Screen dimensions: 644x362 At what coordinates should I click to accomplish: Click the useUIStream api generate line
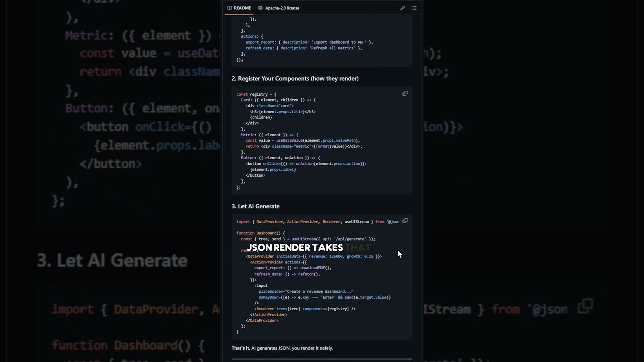click(308, 239)
